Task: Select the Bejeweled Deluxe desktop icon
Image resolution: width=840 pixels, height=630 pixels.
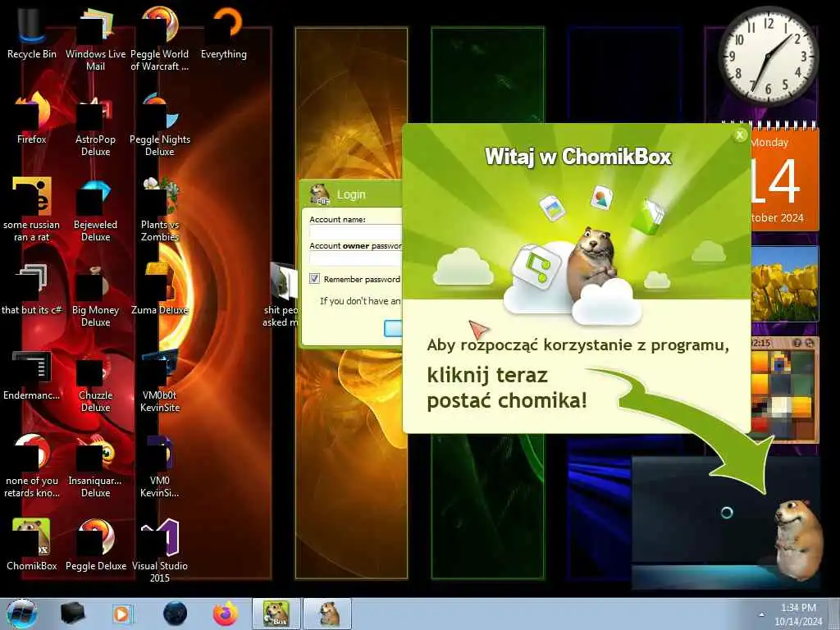Action: point(95,209)
